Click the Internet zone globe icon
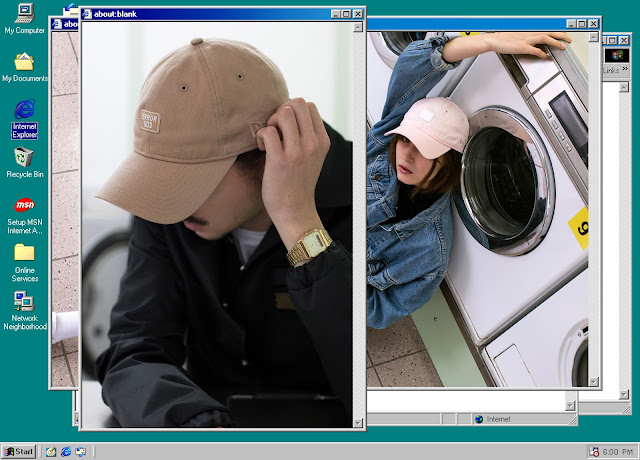 click(x=479, y=419)
